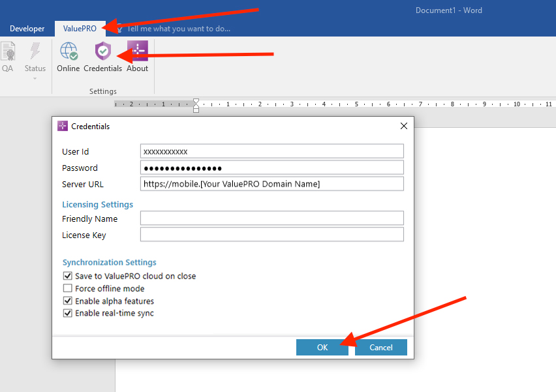Focus the User Id field
Image resolution: width=556 pixels, height=392 pixels.
(272, 151)
